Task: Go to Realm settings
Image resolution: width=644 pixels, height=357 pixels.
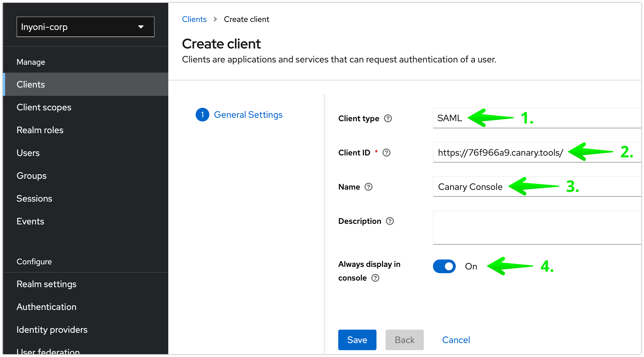Action: click(x=46, y=284)
